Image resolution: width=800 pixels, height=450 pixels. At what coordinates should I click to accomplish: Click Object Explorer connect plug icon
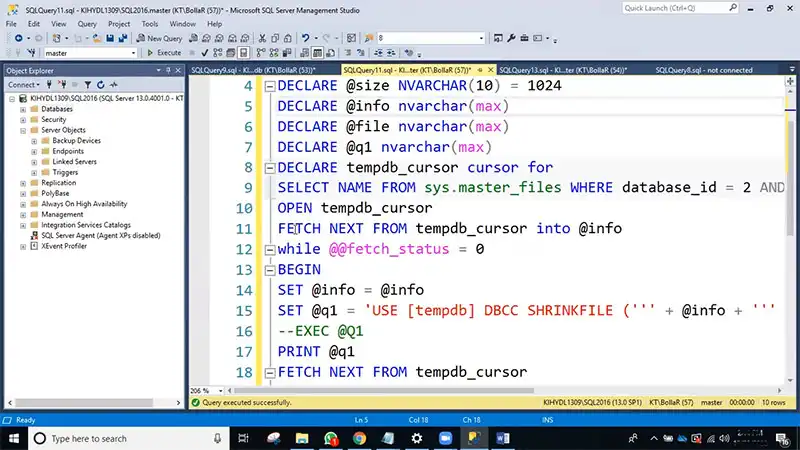pyautogui.click(x=49, y=85)
